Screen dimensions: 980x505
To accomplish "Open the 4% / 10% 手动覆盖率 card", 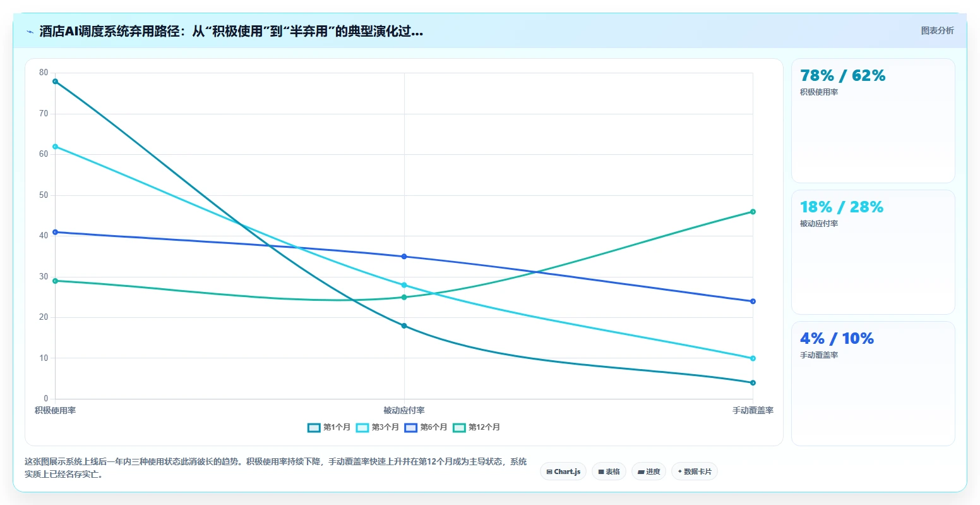I will 873,384.
